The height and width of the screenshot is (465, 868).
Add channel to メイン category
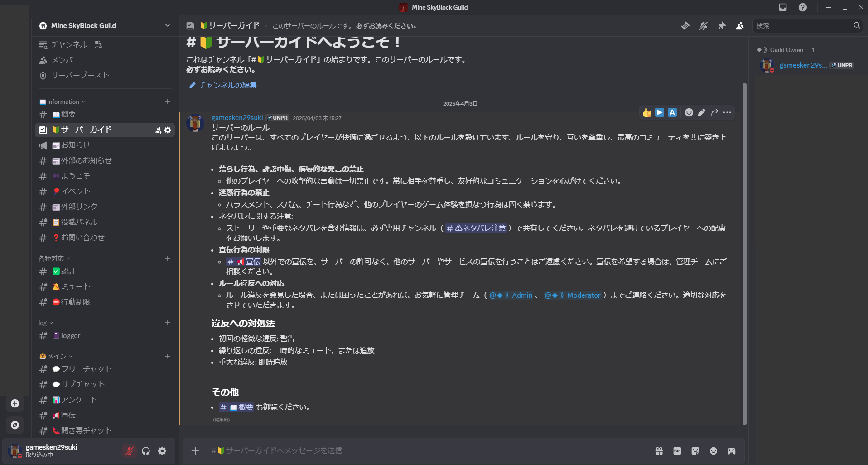(x=168, y=356)
